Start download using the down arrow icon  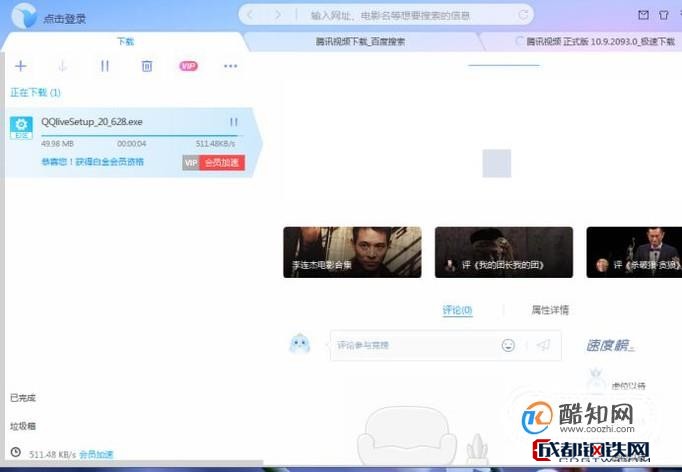click(63, 66)
